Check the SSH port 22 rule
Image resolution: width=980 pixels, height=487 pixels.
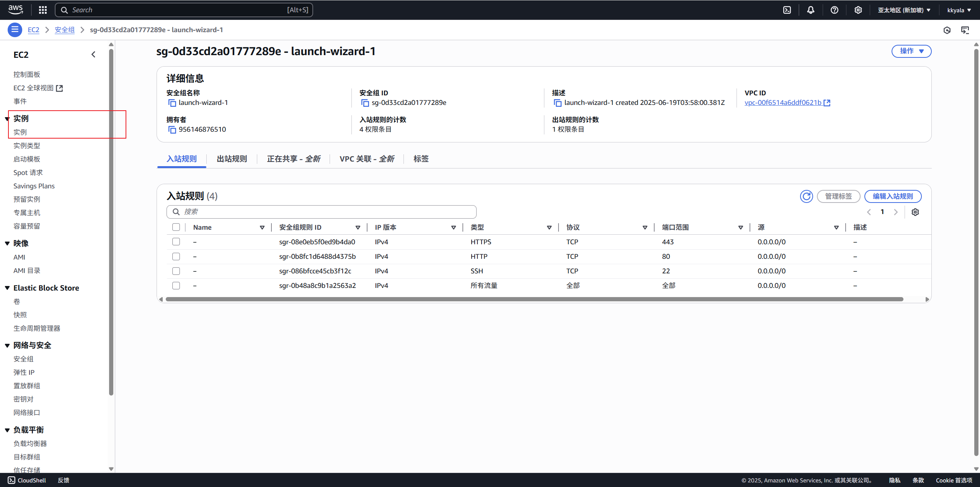pyautogui.click(x=176, y=271)
